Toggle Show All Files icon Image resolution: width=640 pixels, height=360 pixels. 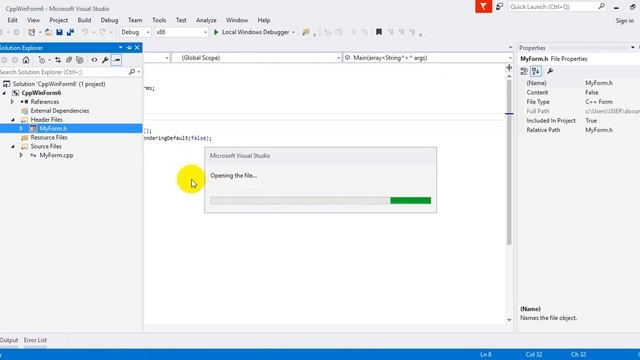(x=80, y=60)
